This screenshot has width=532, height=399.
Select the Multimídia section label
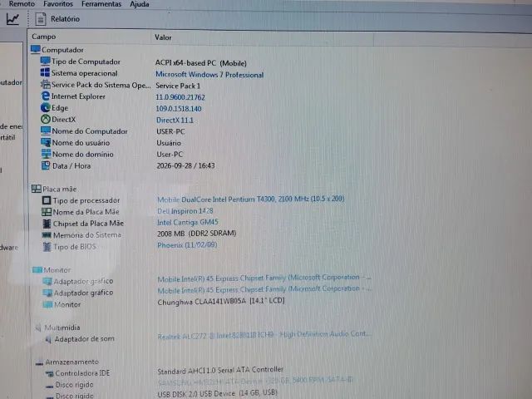coord(62,328)
